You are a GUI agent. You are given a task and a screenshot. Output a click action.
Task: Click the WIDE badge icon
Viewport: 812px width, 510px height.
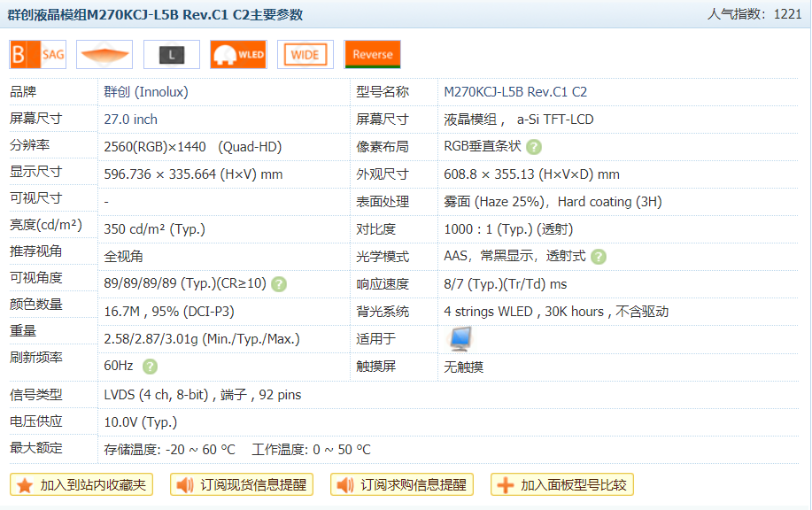point(305,54)
